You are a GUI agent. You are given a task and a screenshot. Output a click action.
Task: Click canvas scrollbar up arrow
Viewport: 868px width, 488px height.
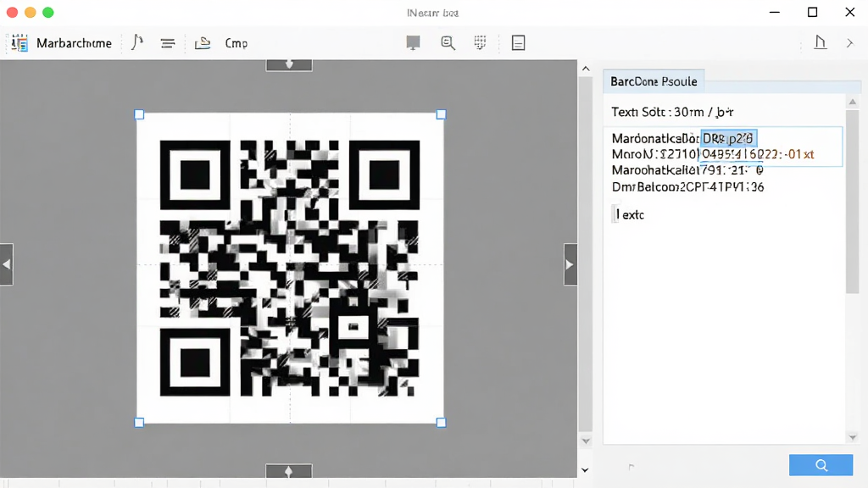click(x=586, y=69)
